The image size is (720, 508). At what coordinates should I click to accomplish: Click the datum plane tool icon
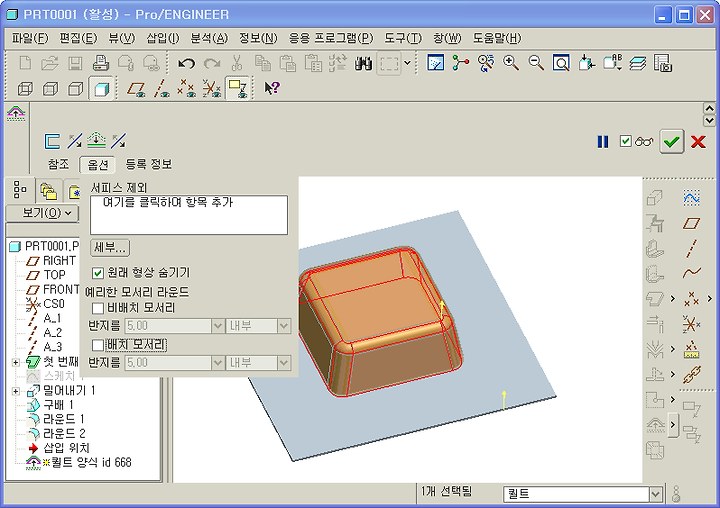click(x=691, y=223)
